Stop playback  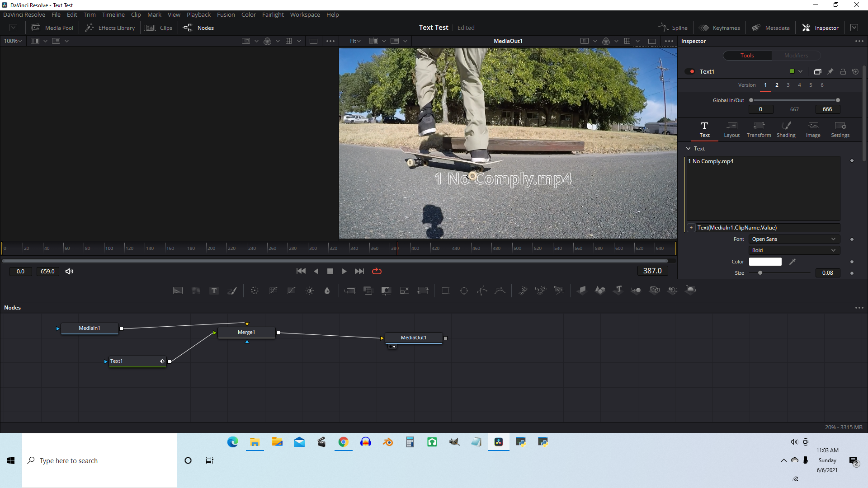click(330, 271)
